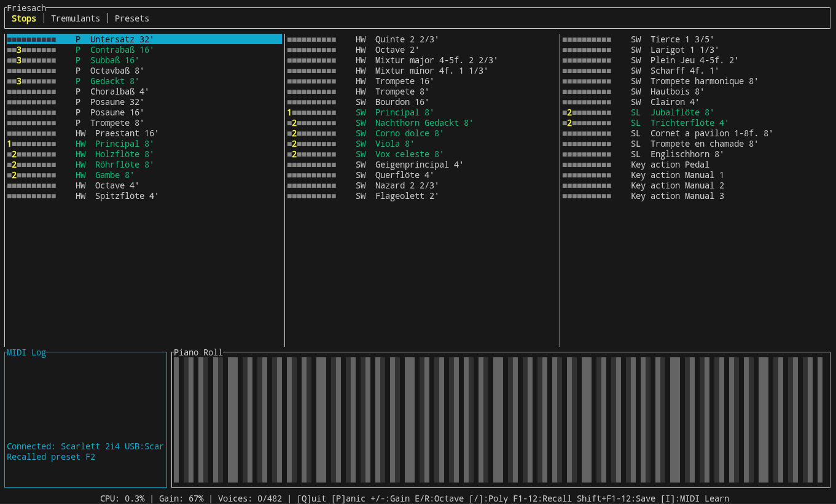This screenshot has width=836, height=504.
Task: Click the Nachthorn Gedackt 8' stop
Action: tap(422, 123)
